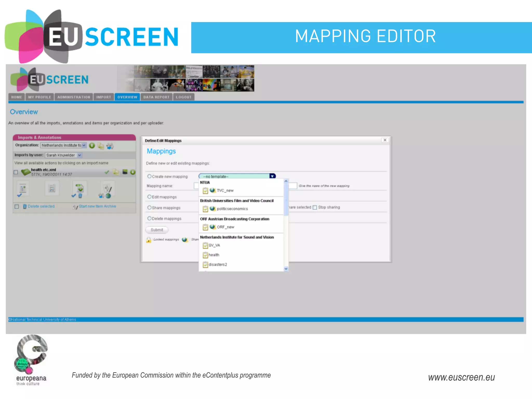Click the globe icon under the annotate icon
This screenshot has height=399, width=532.
pyautogui.click(x=108, y=196)
